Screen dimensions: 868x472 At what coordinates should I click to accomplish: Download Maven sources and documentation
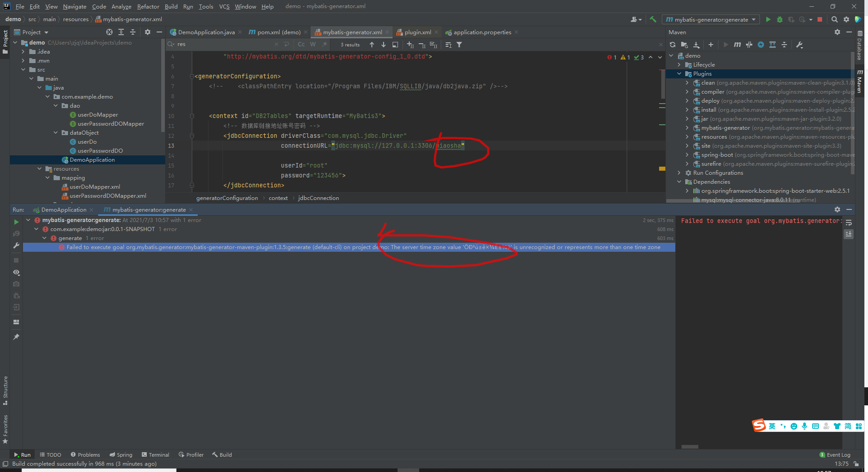coord(696,45)
